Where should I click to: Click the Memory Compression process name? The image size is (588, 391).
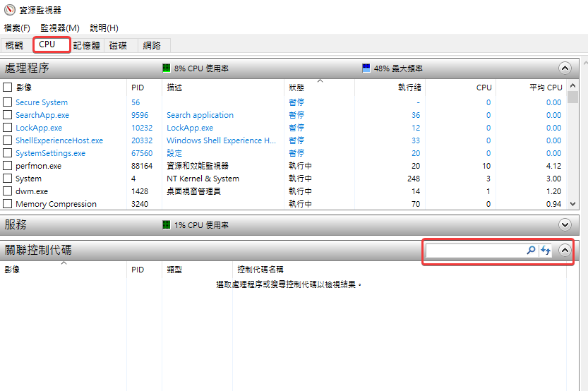pyautogui.click(x=56, y=204)
